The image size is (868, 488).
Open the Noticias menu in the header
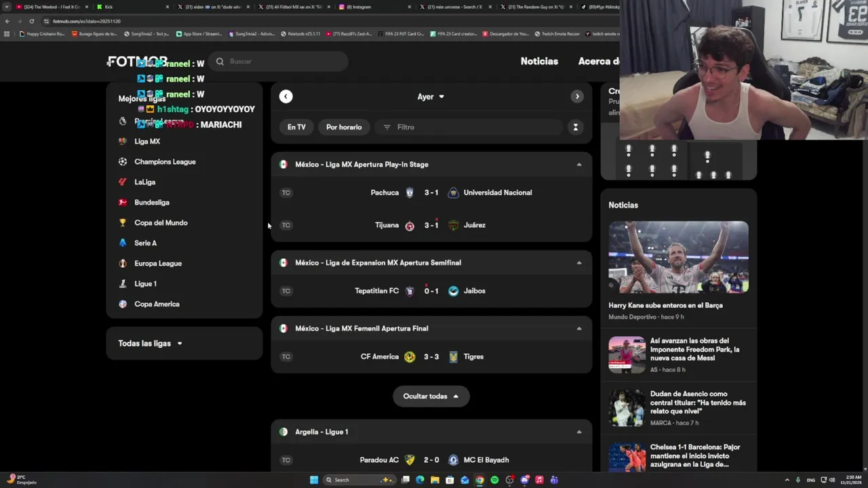539,61
